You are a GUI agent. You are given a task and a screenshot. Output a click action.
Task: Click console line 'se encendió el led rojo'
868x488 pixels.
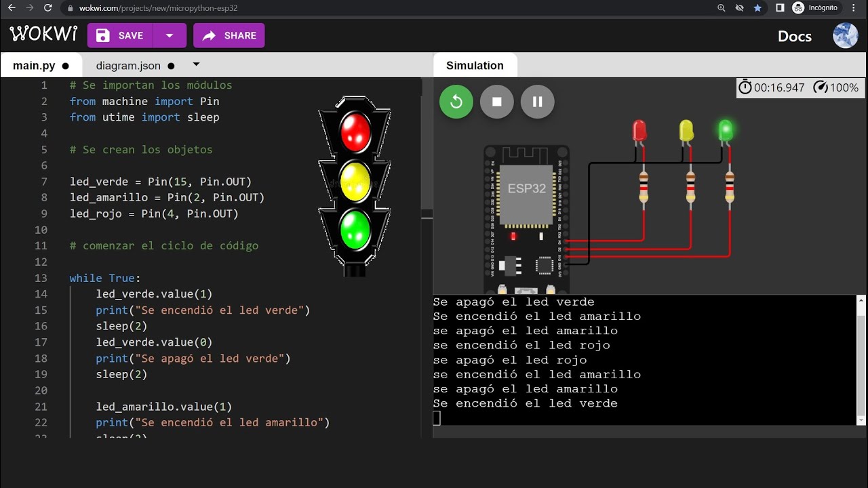coord(521,345)
